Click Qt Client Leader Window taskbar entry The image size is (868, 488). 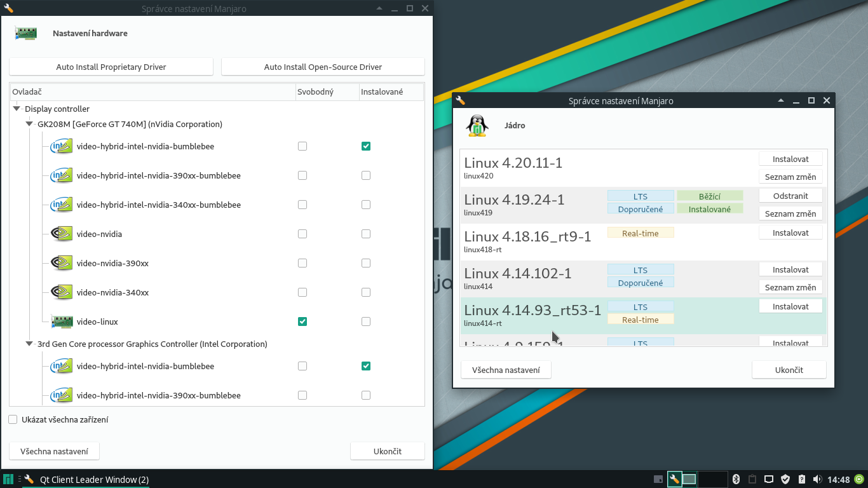pos(86,479)
